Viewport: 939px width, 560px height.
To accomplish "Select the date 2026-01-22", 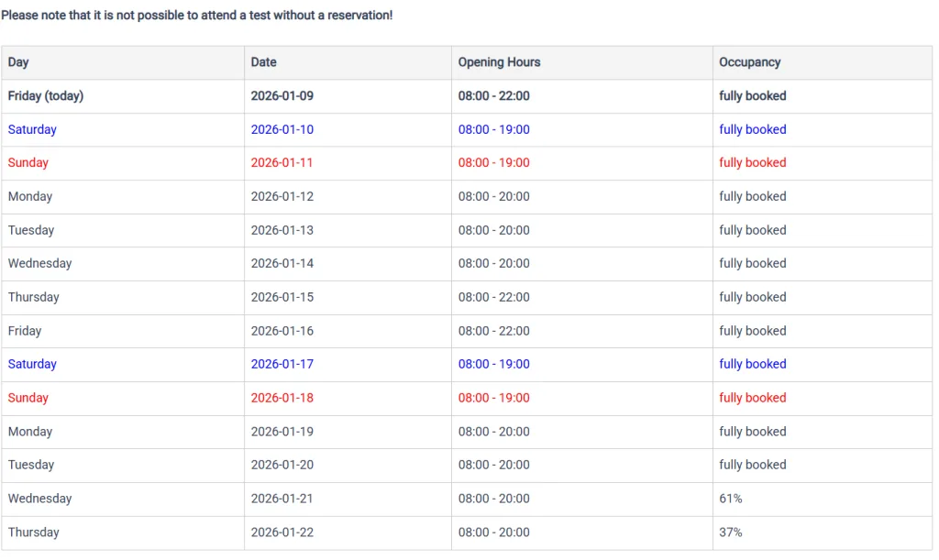I will [282, 533].
